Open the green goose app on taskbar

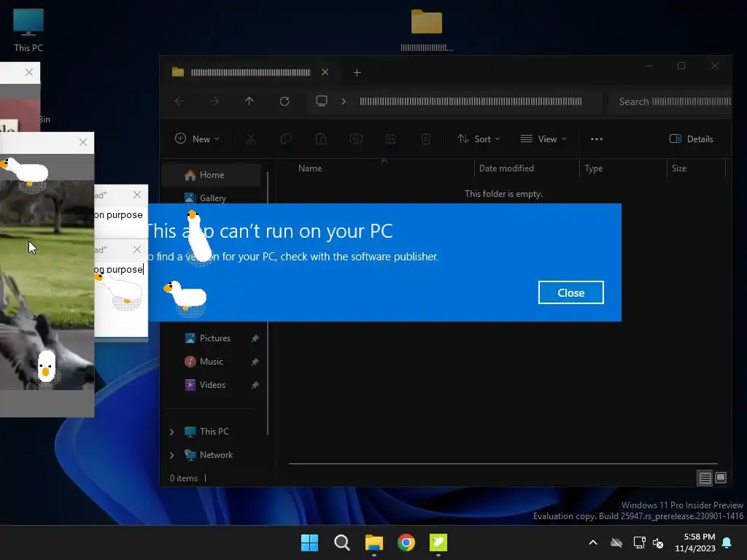[x=438, y=542]
